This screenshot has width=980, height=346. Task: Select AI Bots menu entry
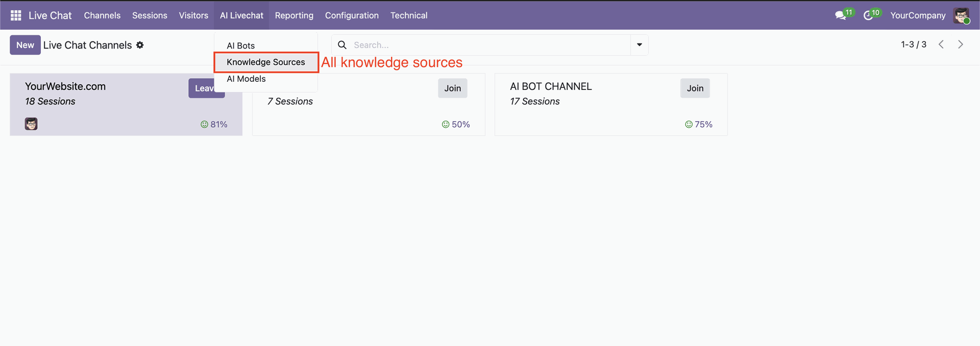tap(240, 45)
